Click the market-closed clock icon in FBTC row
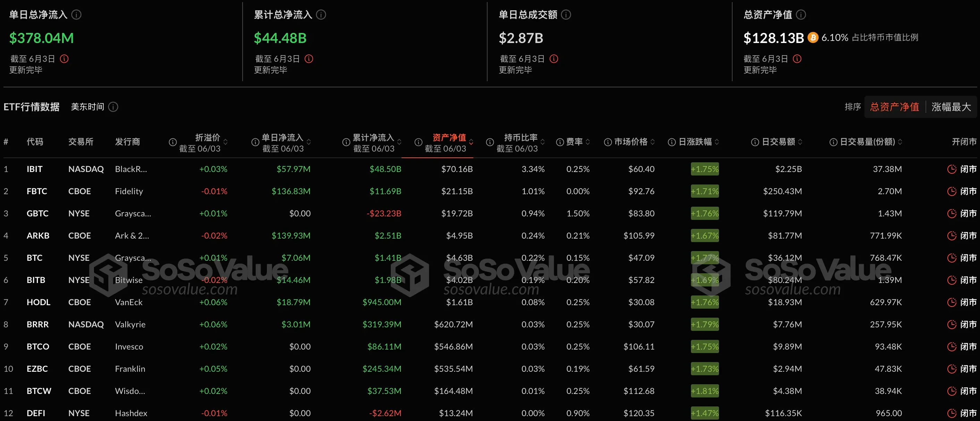 point(952,191)
